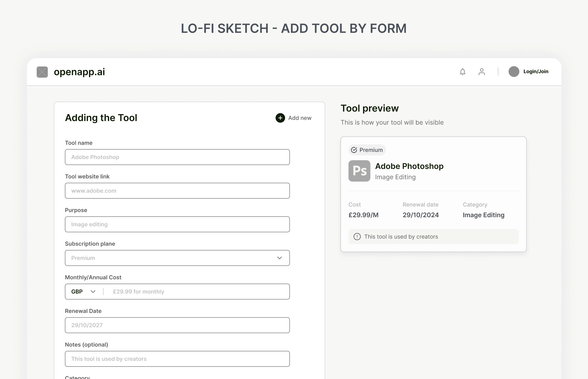Click the Add new button label
This screenshot has width=588, height=379.
click(300, 118)
